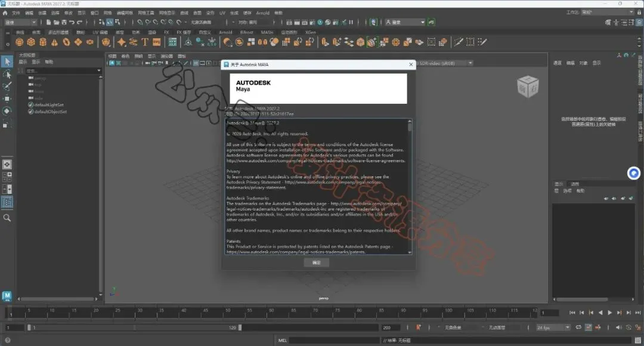Create a polygon sphere from the shelf
This screenshot has height=346, width=644.
(19, 42)
